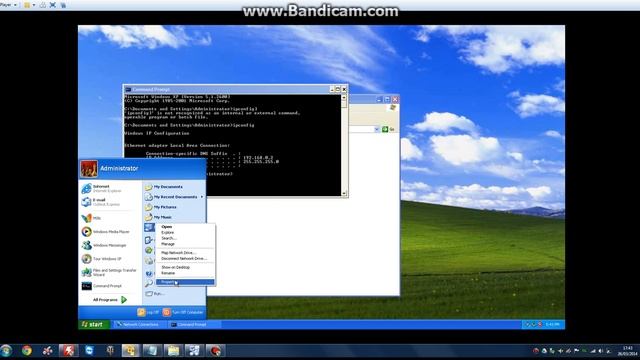Click the volume icon in host tray

(600, 351)
